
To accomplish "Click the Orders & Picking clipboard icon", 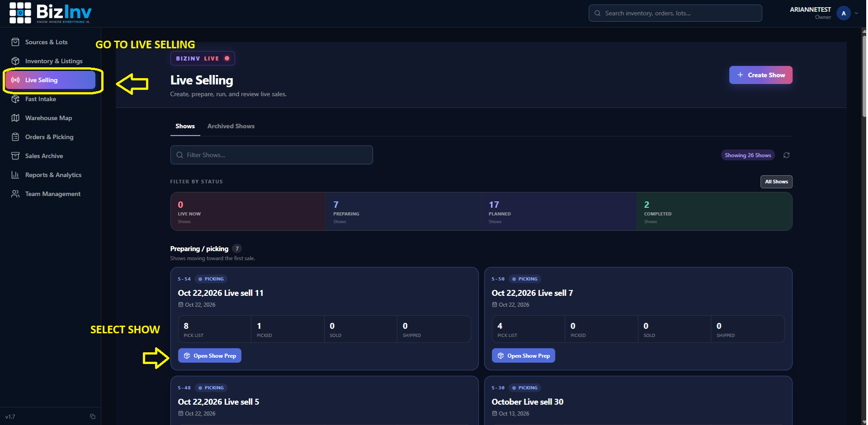I will click(x=15, y=137).
